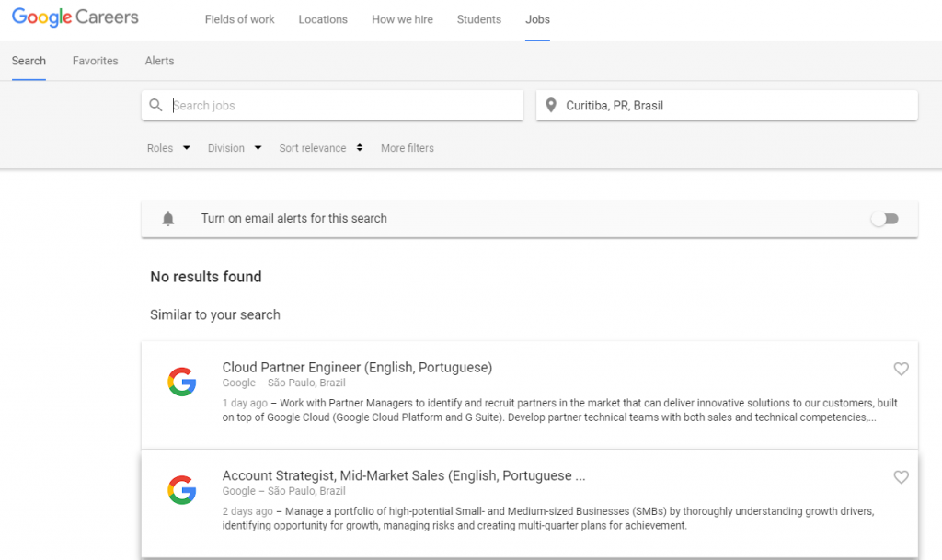This screenshot has width=942, height=560.
Task: Switch to the Search tab
Action: point(29,61)
